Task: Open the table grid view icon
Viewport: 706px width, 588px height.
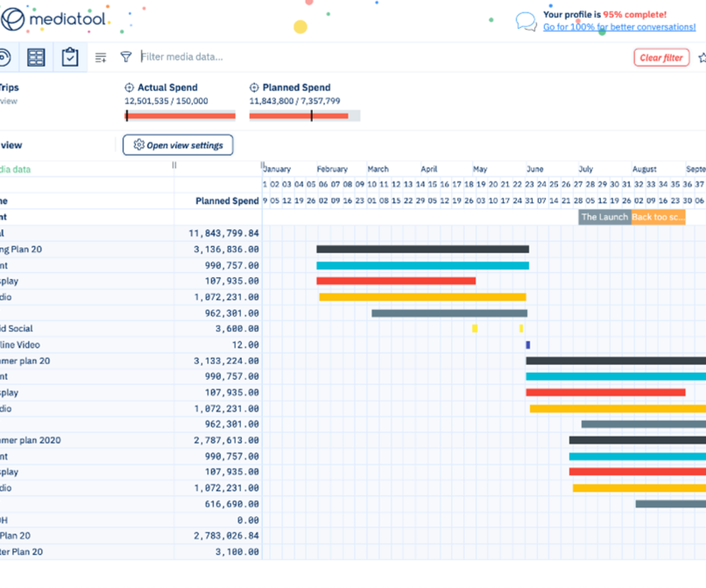Action: pos(36,57)
